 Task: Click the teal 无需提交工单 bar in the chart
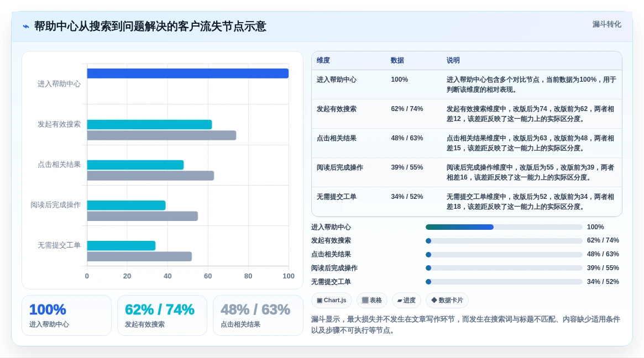[x=121, y=245]
